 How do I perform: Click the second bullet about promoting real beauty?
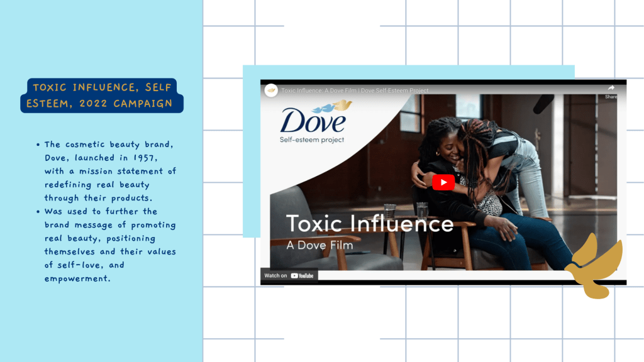pos(108,245)
